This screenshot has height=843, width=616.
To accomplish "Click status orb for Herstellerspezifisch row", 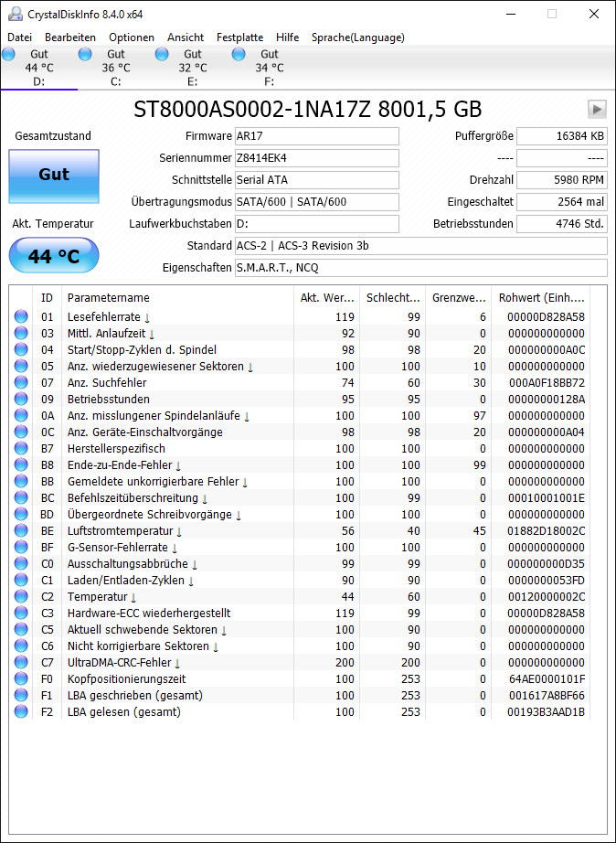I will coord(21,448).
